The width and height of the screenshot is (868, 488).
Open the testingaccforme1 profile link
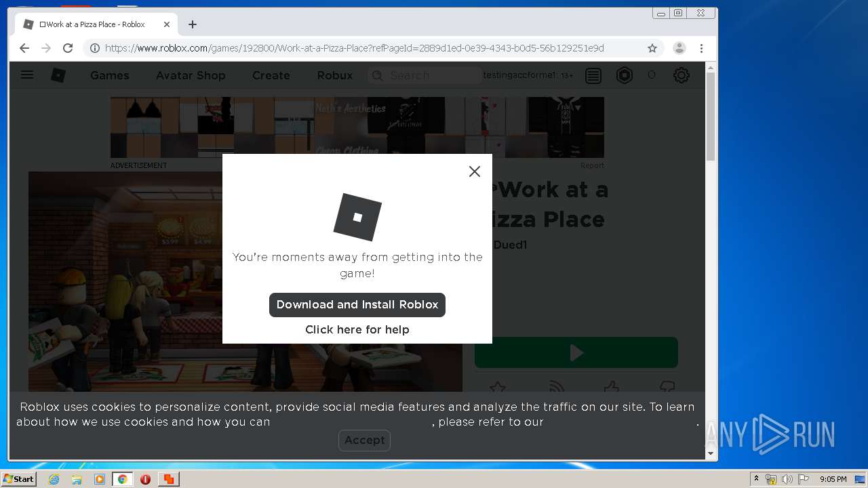pyautogui.click(x=519, y=75)
